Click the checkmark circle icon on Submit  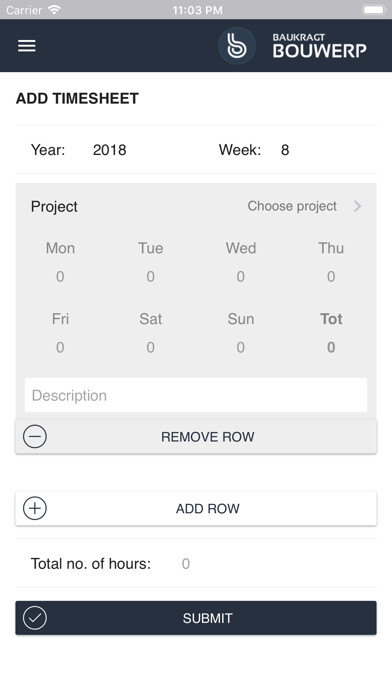[x=35, y=618]
